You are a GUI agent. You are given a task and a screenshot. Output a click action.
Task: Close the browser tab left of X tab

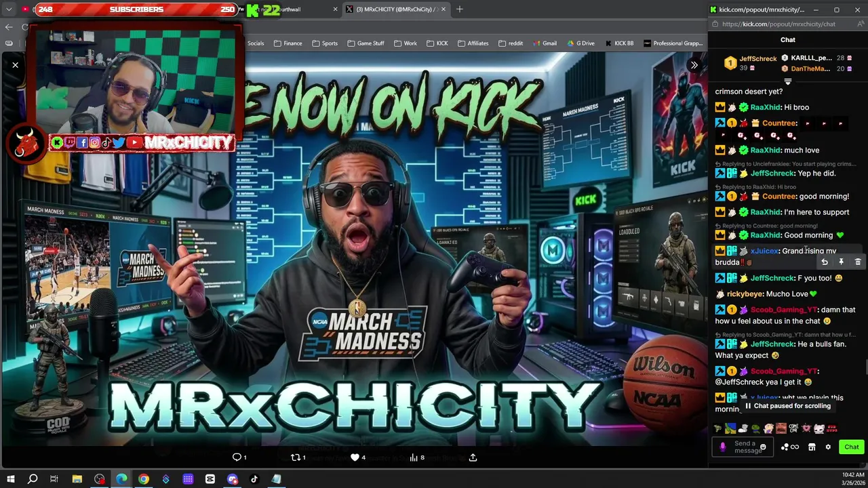[x=335, y=9]
